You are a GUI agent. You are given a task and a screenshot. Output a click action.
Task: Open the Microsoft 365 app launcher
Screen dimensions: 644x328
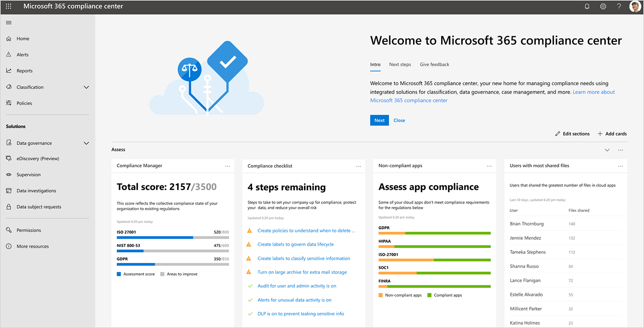(8, 6)
